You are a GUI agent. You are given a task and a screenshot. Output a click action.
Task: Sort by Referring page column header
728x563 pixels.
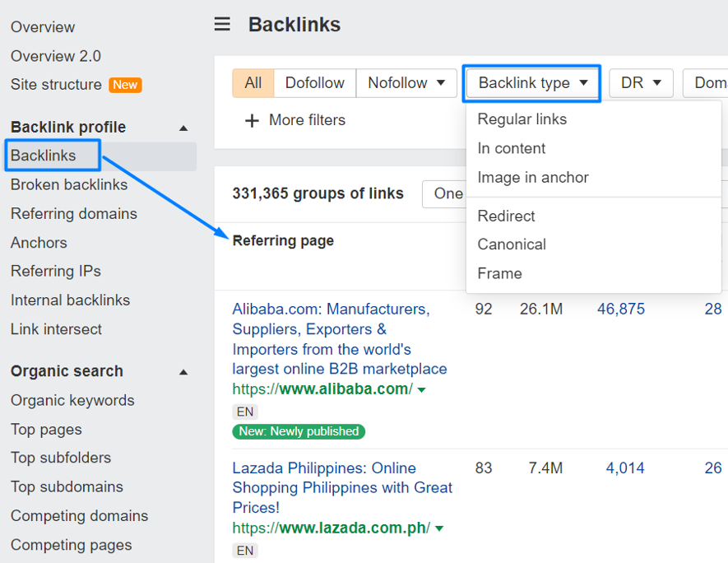(283, 240)
